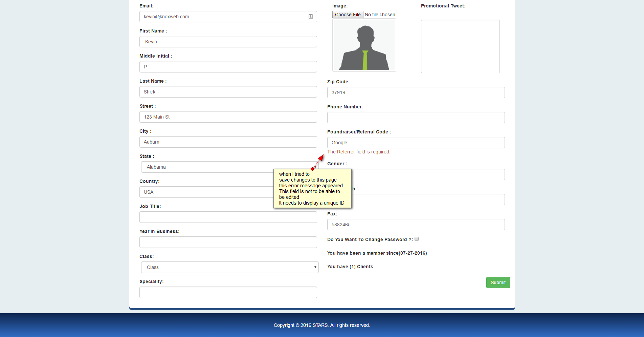The image size is (644, 337).
Task: Click the empty Job Title field
Action: 228,217
